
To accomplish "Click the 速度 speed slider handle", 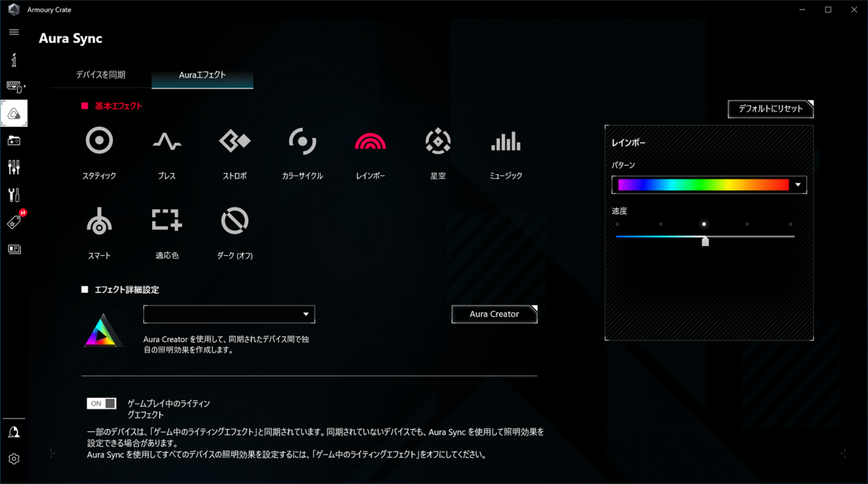I will (x=705, y=241).
